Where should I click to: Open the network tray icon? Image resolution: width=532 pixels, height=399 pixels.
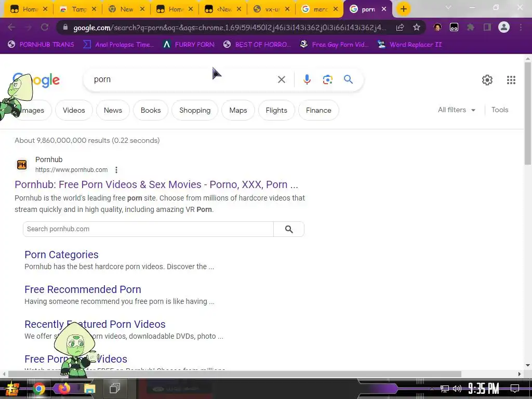[x=444, y=389]
